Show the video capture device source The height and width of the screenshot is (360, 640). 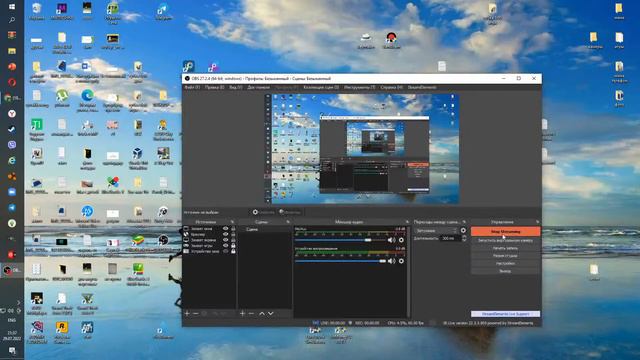coord(225,251)
